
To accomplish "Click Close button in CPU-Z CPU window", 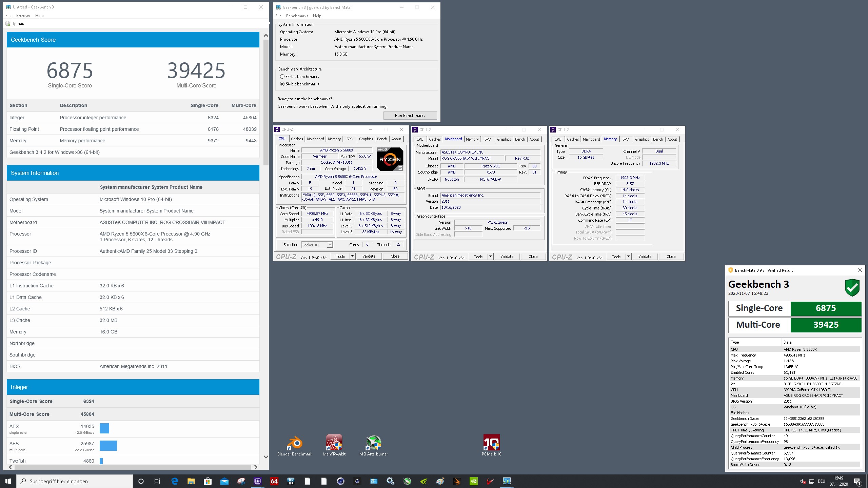I will (395, 256).
